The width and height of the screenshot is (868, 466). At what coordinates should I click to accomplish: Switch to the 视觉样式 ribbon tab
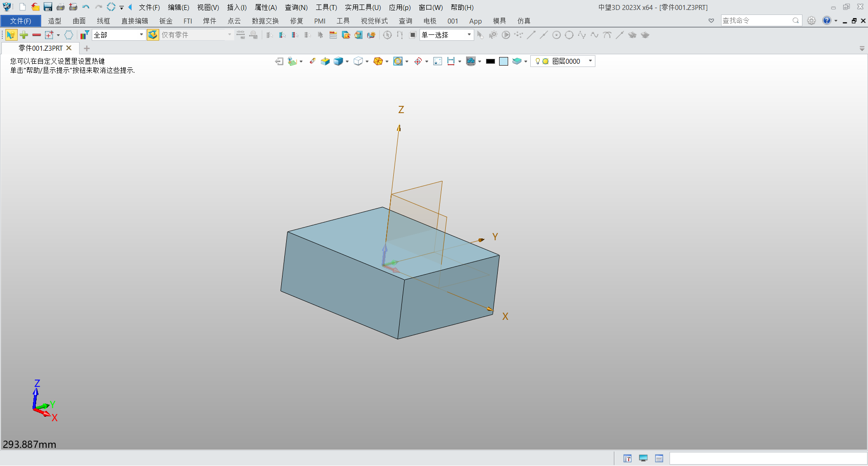(x=374, y=21)
